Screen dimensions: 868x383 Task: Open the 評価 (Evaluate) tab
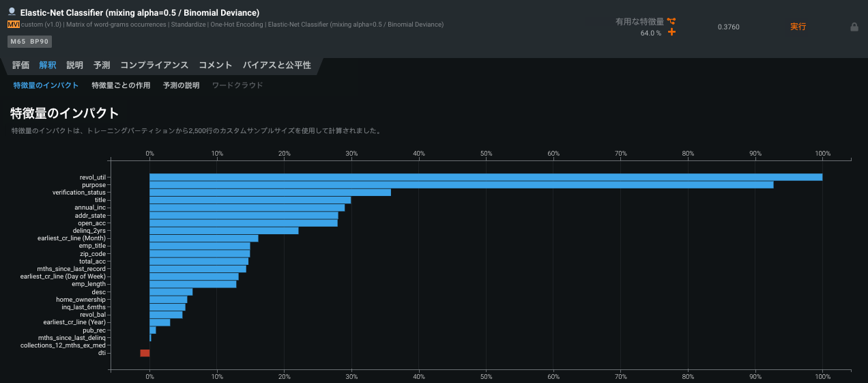point(21,66)
